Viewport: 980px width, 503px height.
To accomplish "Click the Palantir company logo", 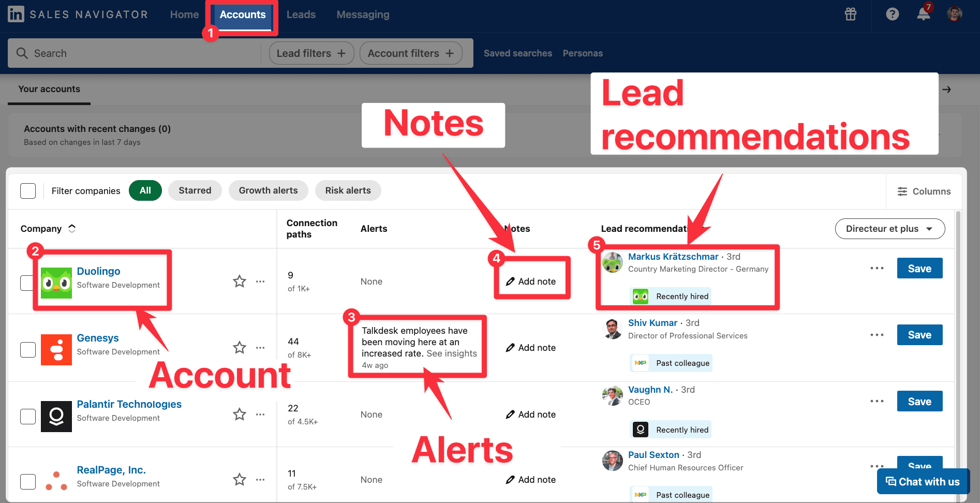I will 56,417.
